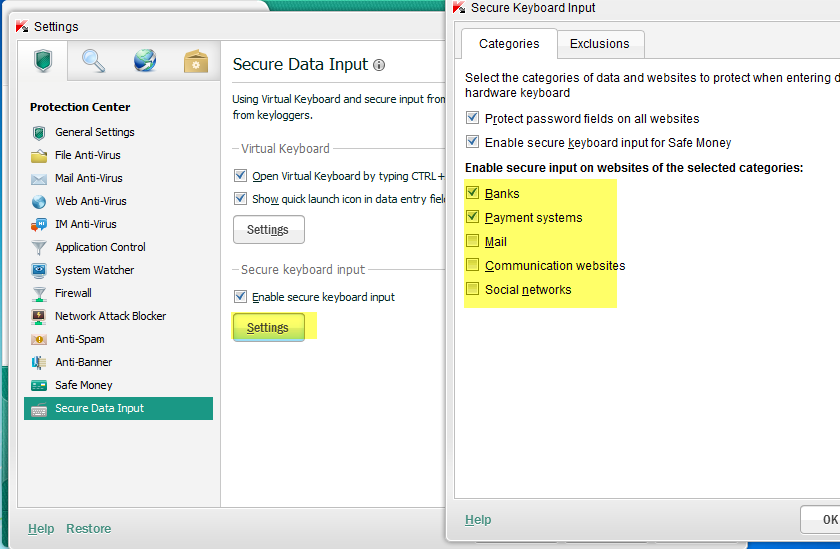Screen dimensions: 840x549
Task: Click the System Watcher monitor icon
Action: point(39,270)
